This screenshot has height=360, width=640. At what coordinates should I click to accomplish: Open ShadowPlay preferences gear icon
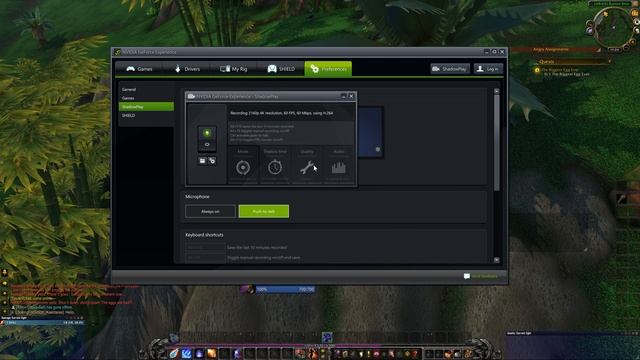click(x=212, y=161)
